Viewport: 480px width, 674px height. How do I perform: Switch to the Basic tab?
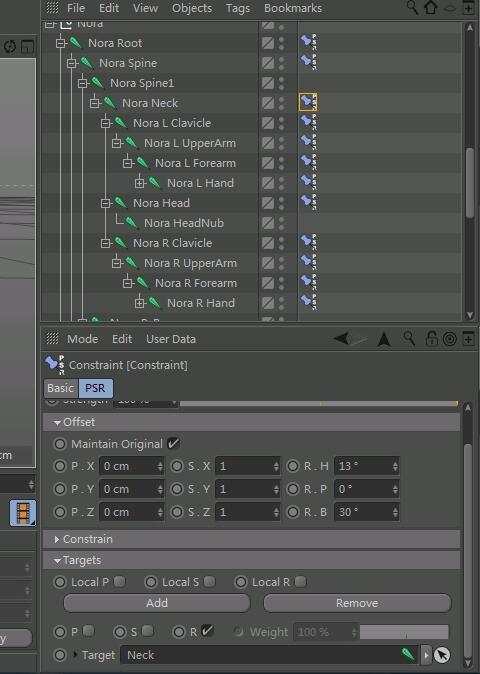[61, 388]
